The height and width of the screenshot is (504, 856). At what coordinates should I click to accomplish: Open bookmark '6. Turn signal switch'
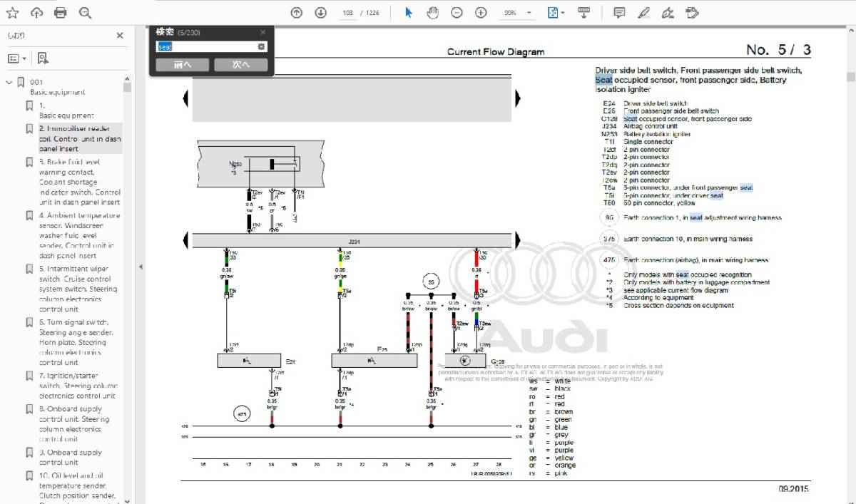click(77, 342)
